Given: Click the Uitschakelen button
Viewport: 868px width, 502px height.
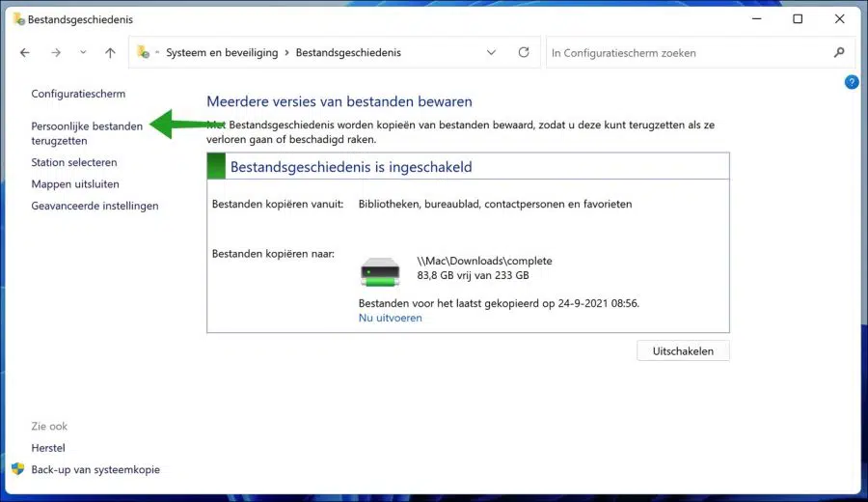Looking at the screenshot, I should [683, 350].
